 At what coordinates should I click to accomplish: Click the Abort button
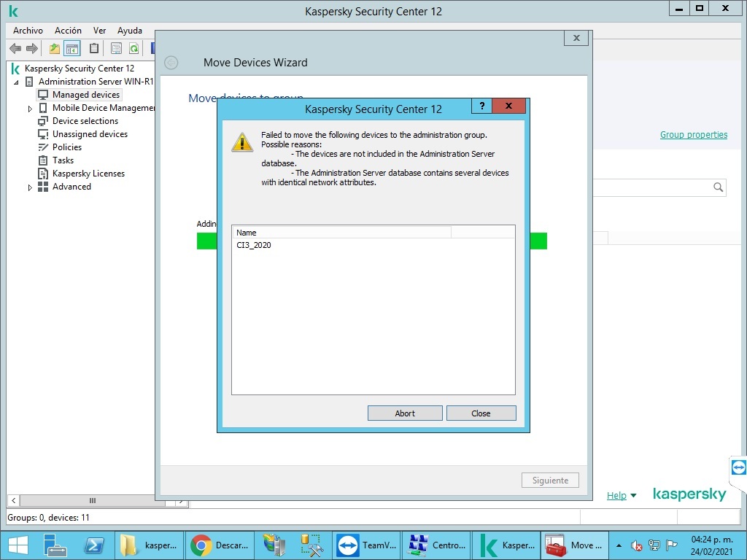coord(405,413)
